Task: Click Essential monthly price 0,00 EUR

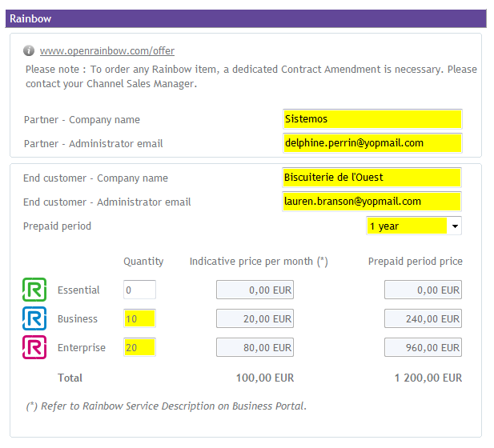Action: (x=255, y=290)
